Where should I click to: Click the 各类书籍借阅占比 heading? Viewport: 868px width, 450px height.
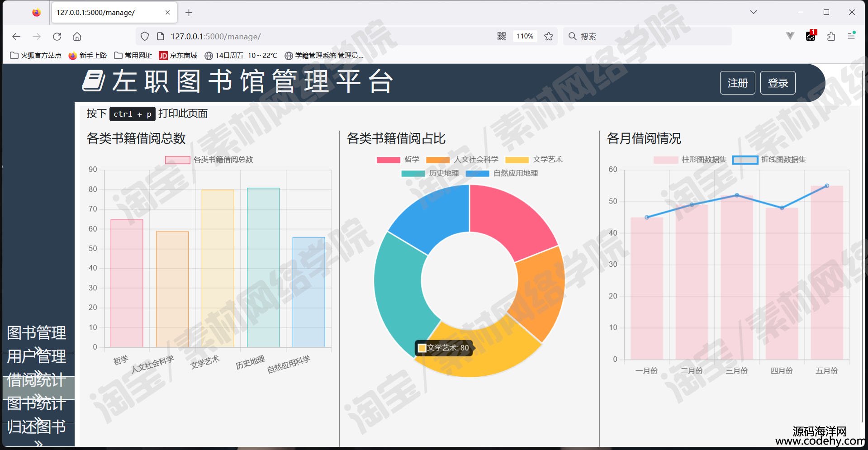[x=396, y=138]
